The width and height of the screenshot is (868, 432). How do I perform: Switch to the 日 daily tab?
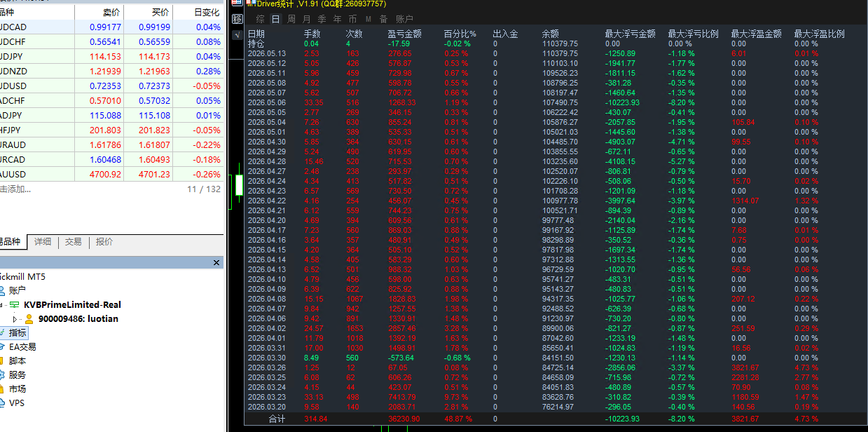tap(275, 19)
